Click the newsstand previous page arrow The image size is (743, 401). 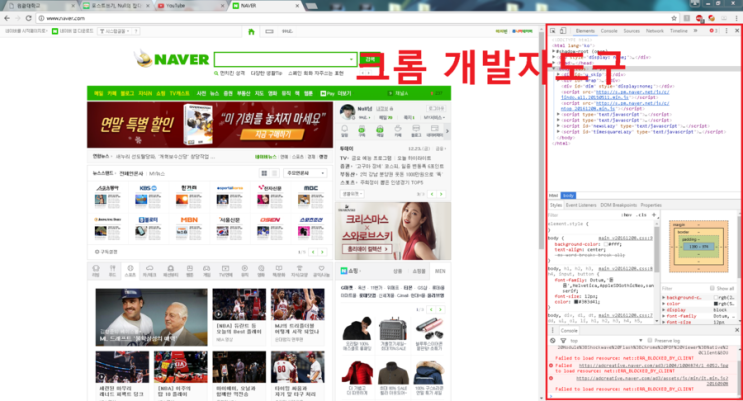pyautogui.click(x=313, y=252)
